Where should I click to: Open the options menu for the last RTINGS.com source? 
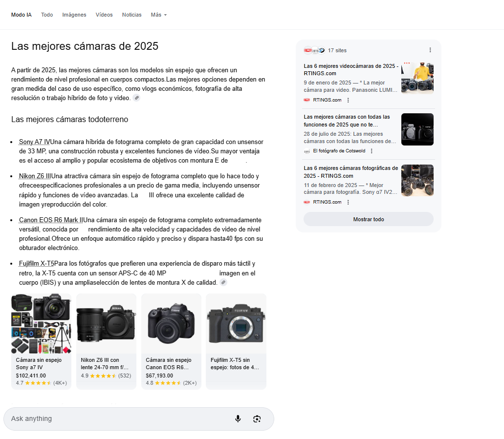(x=348, y=202)
